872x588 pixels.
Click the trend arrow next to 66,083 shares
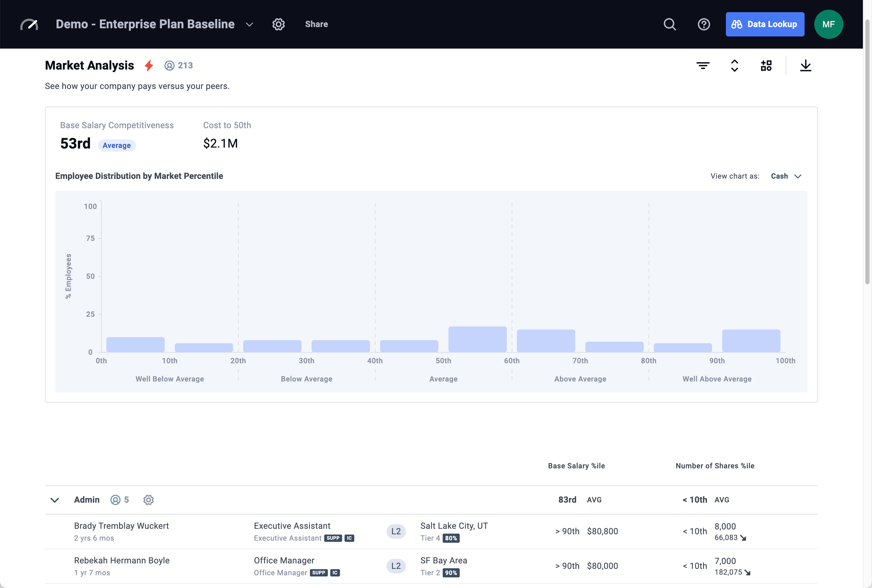coord(744,538)
